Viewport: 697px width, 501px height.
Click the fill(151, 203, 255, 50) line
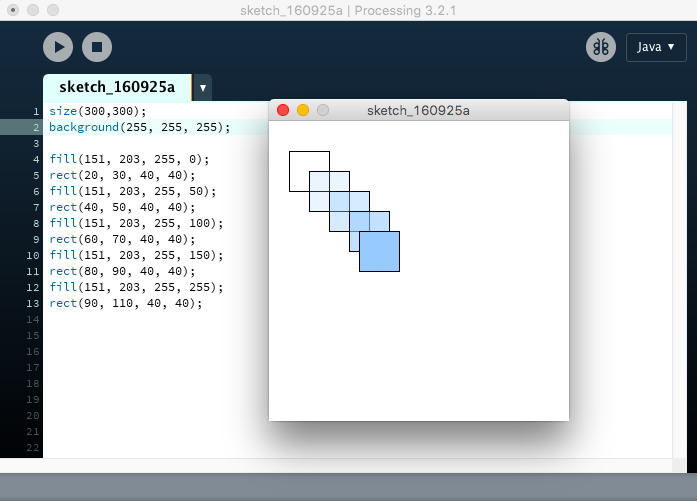click(x=132, y=191)
